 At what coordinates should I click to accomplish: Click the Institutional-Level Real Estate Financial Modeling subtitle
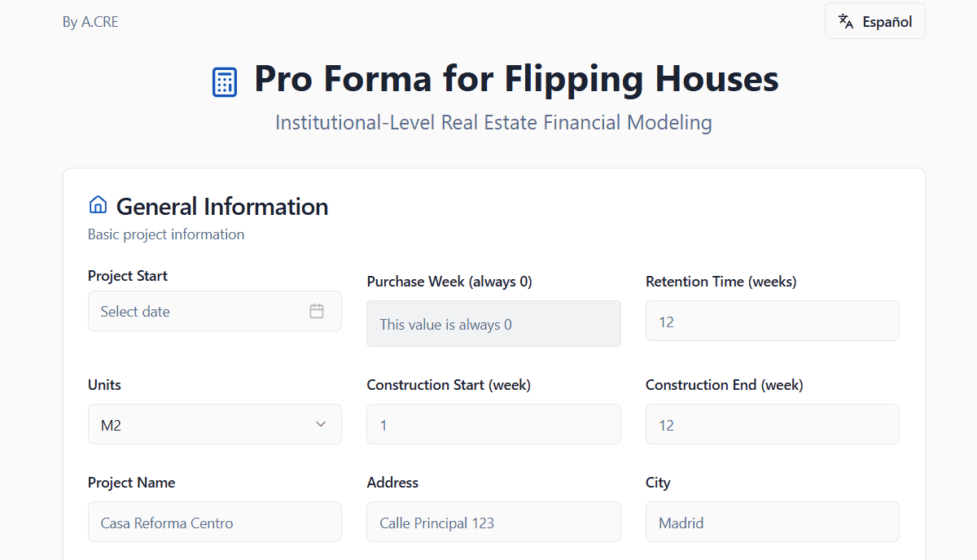pyautogui.click(x=493, y=122)
